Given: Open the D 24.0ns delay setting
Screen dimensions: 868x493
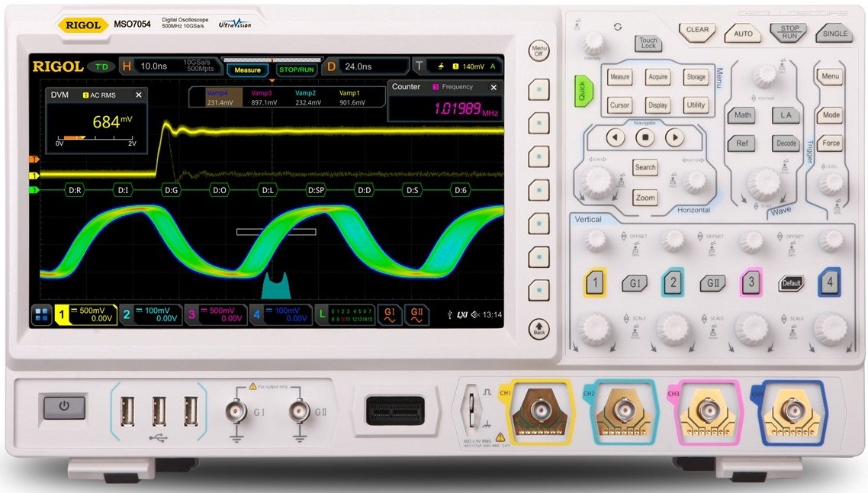Looking at the screenshot, I should (365, 66).
